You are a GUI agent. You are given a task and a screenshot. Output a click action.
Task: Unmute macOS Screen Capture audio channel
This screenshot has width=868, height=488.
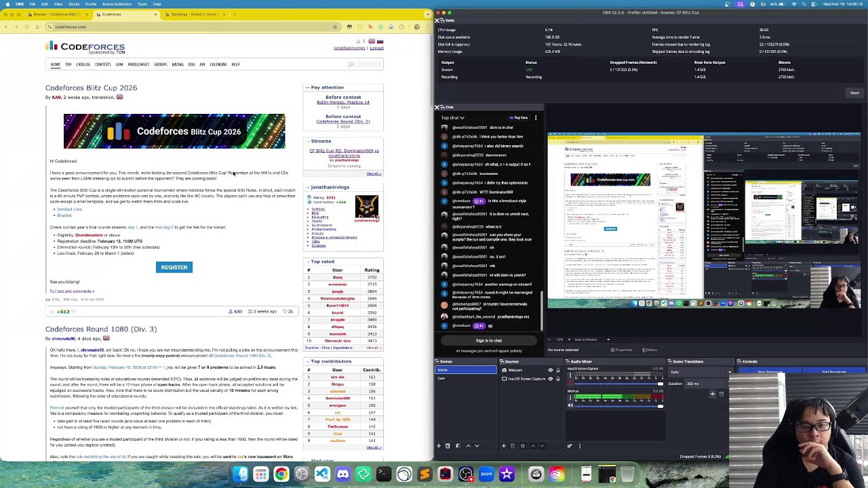click(x=570, y=384)
